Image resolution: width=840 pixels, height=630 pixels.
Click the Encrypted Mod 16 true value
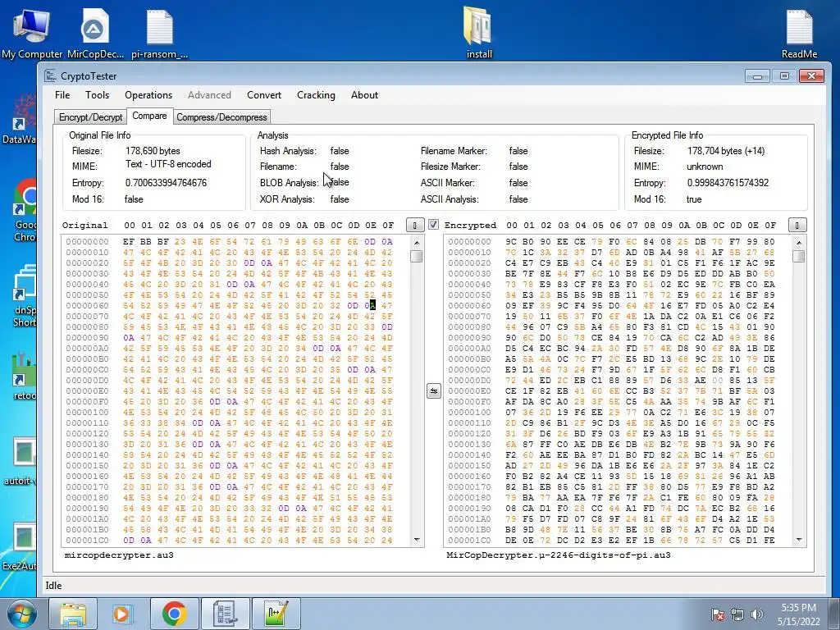click(x=694, y=199)
